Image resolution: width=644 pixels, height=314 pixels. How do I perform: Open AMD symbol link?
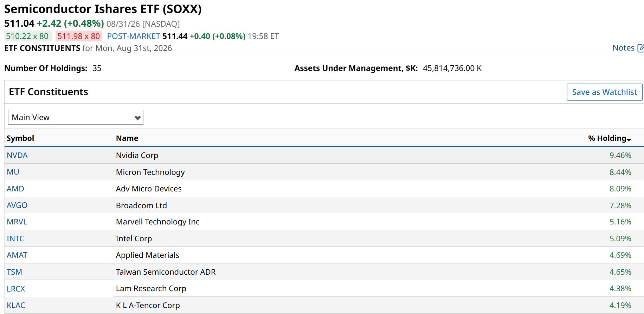pos(15,189)
